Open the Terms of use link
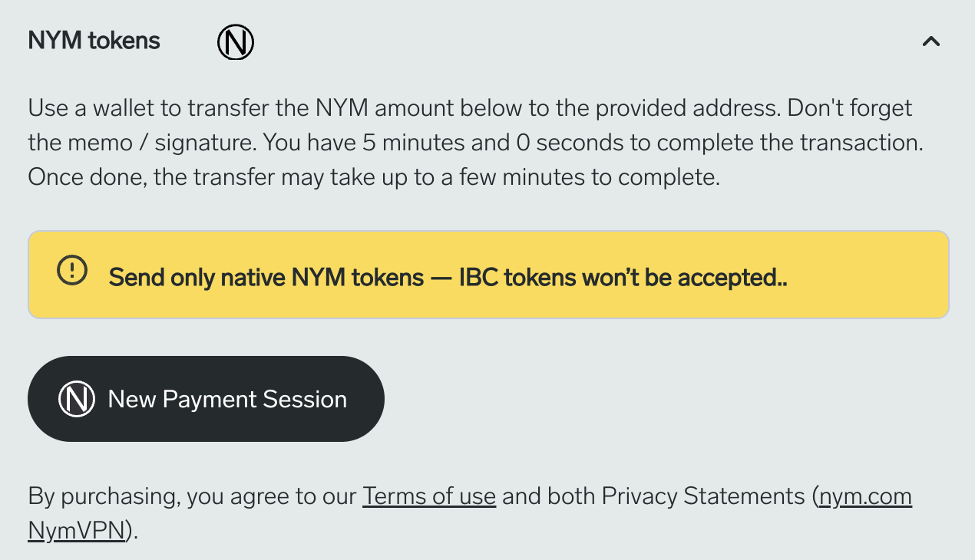Viewport: 975px width, 560px height. [x=429, y=496]
